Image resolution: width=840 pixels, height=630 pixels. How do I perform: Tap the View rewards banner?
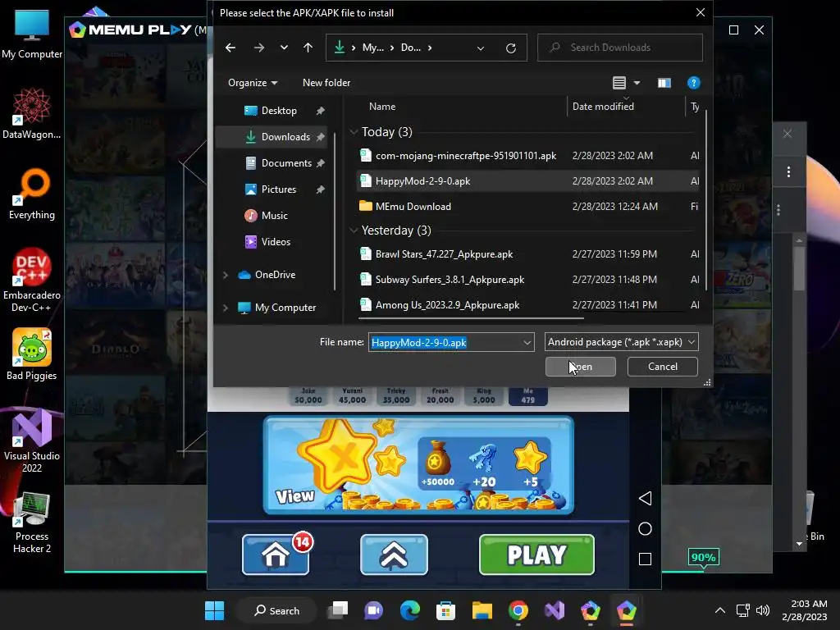(x=418, y=465)
